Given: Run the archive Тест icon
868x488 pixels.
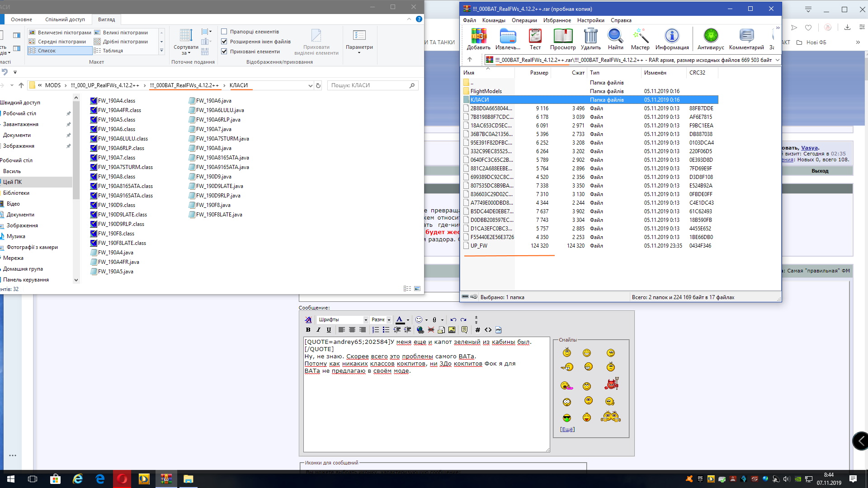Looking at the screenshot, I should pos(535,36).
